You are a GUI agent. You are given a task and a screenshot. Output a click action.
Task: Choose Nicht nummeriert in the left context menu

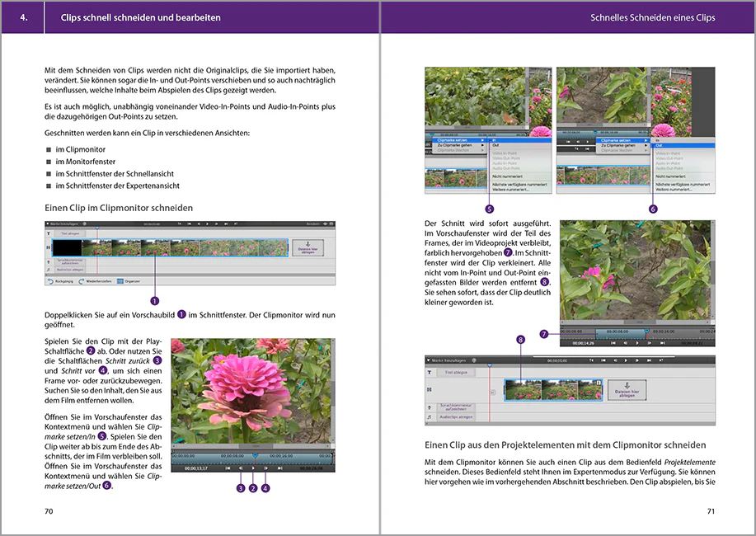509,176
